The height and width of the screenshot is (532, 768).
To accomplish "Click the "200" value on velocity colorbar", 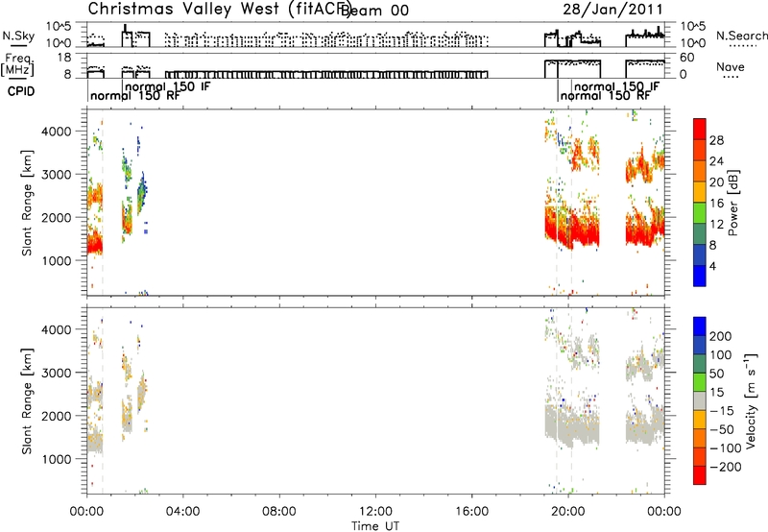I will (x=721, y=336).
